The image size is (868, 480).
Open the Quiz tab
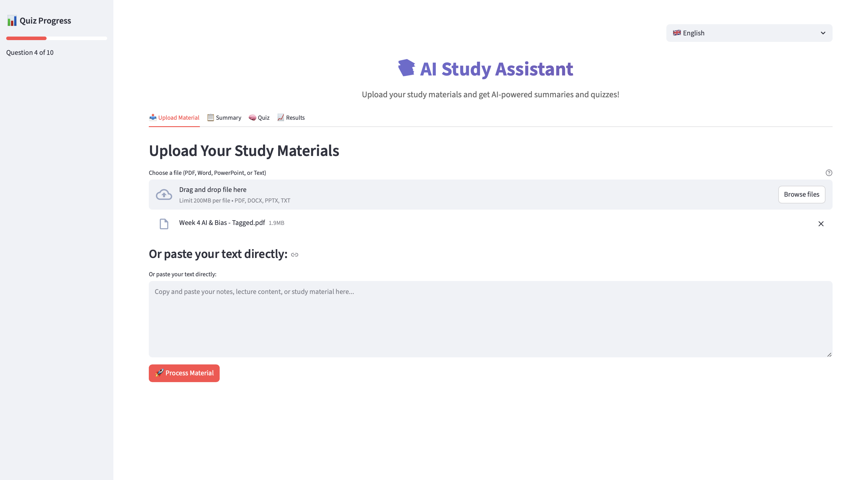(x=259, y=117)
